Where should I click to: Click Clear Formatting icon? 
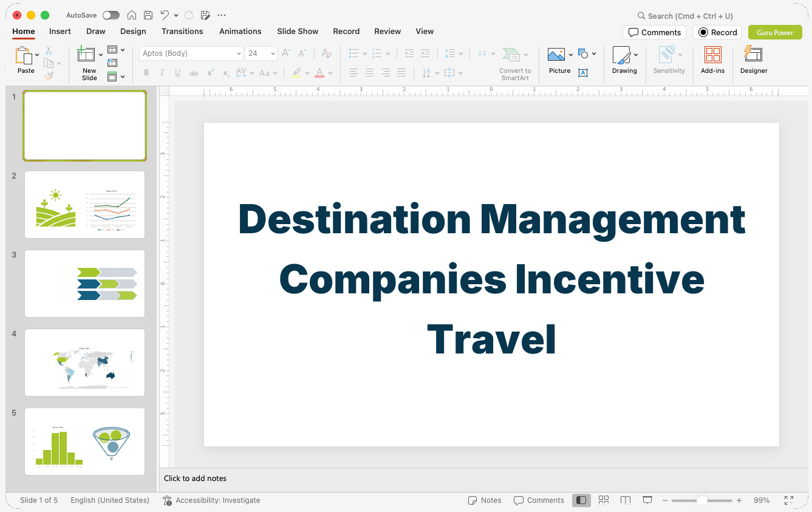click(x=326, y=53)
